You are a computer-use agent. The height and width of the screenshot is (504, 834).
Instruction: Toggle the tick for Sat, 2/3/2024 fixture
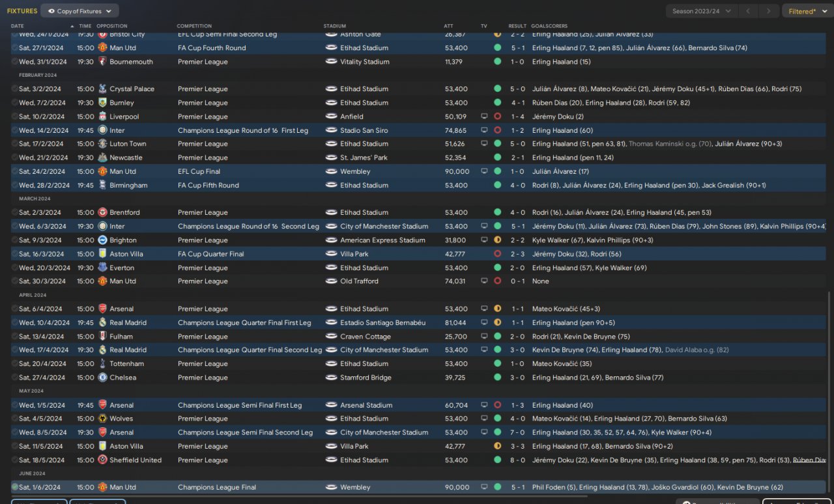[15, 212]
